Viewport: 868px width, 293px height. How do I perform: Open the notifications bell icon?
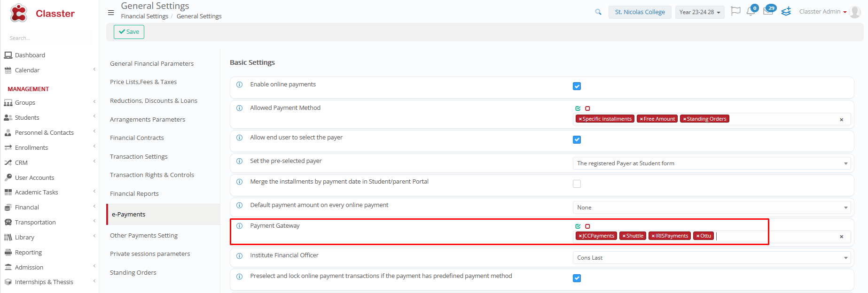tap(751, 11)
